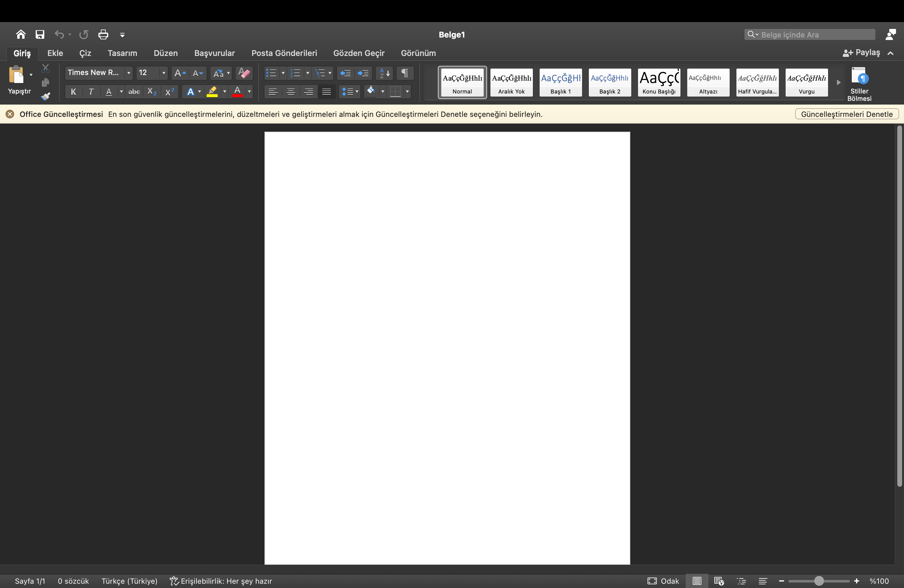Enable Odak focus mode in status bar
The height and width of the screenshot is (588, 904).
click(x=663, y=581)
